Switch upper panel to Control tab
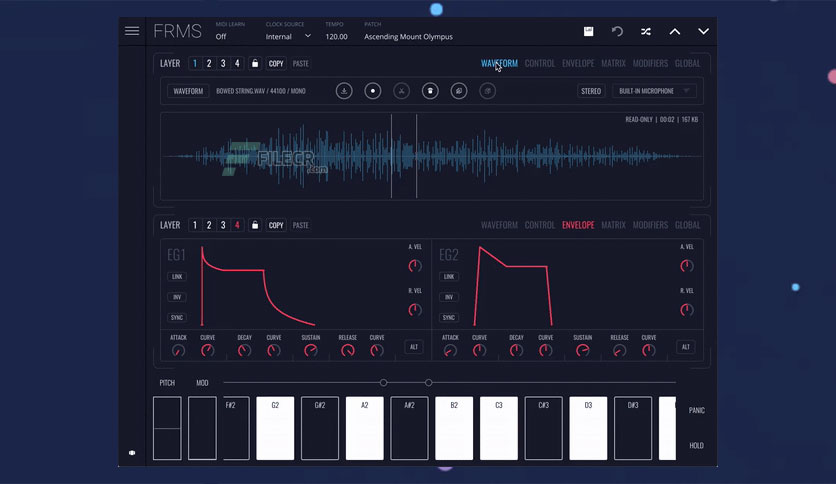The height and width of the screenshot is (484, 836). tap(540, 63)
